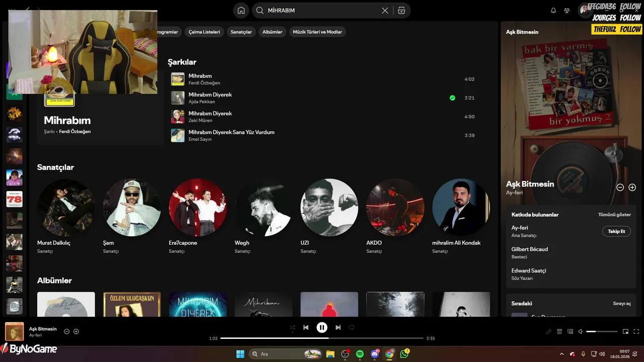The width and height of the screenshot is (644, 362).
Task: Click the plus icon in bottom player bar
Action: pos(76,332)
